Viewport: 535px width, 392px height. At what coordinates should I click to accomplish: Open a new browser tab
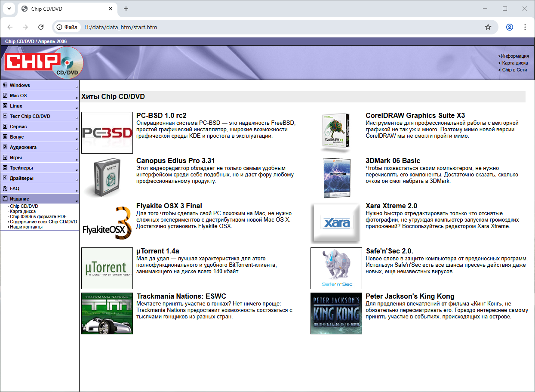click(126, 9)
